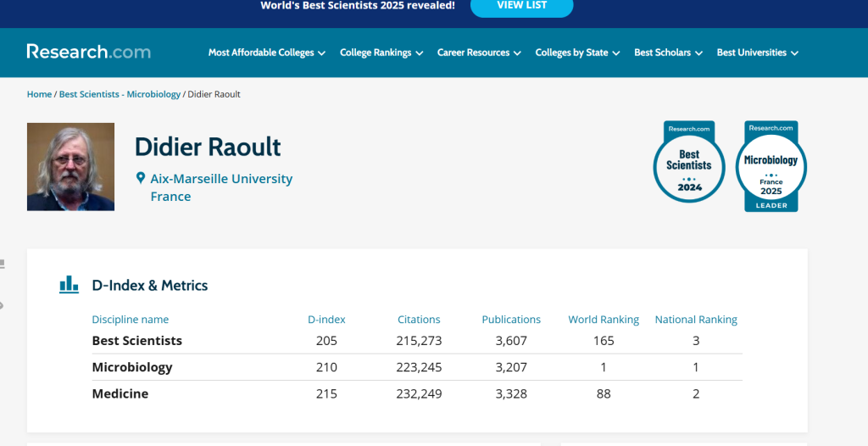
Task: Click the D-index value 210
Action: pos(326,367)
